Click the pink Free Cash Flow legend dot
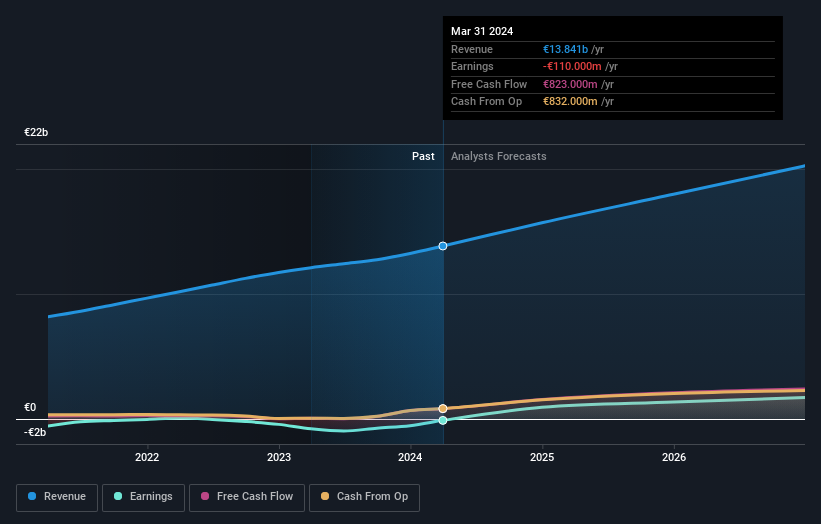Image resolution: width=821 pixels, height=524 pixels. click(x=205, y=496)
